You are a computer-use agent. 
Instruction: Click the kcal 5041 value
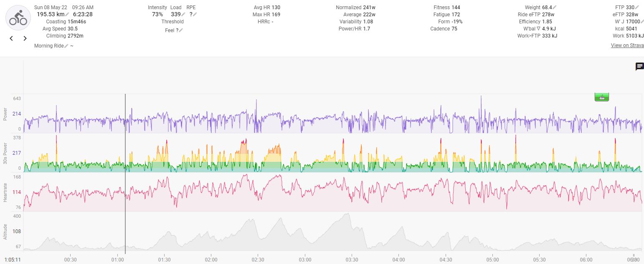tap(631, 29)
